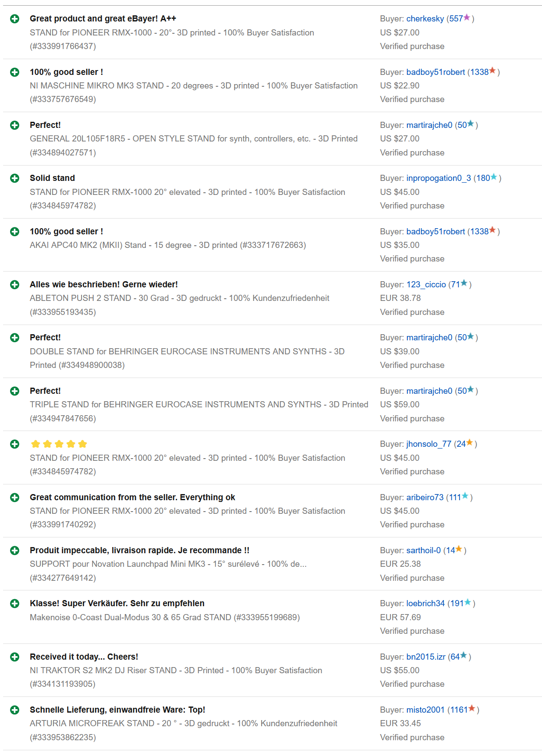Click price 'US $39.00'

(400, 352)
